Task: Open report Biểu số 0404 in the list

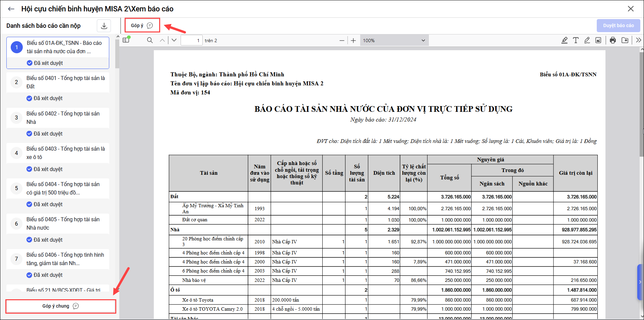Action: click(x=58, y=188)
